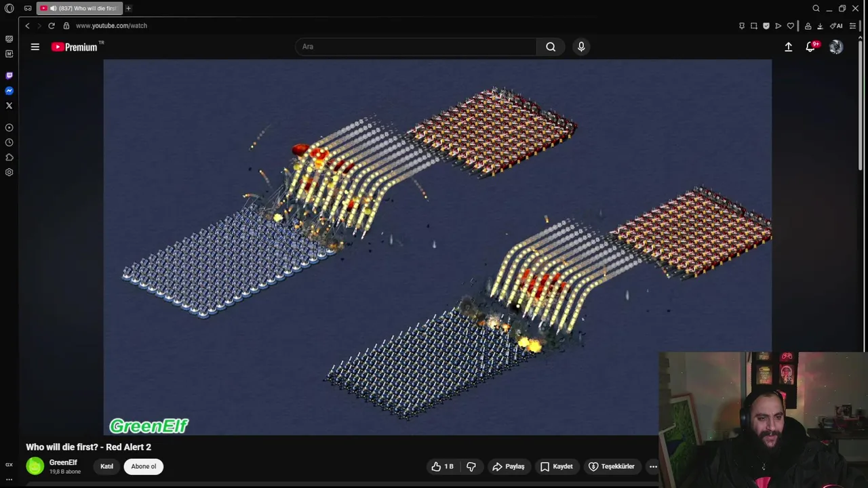Toggle the ad blocker shield
The width and height of the screenshot is (868, 488).
[x=766, y=26]
